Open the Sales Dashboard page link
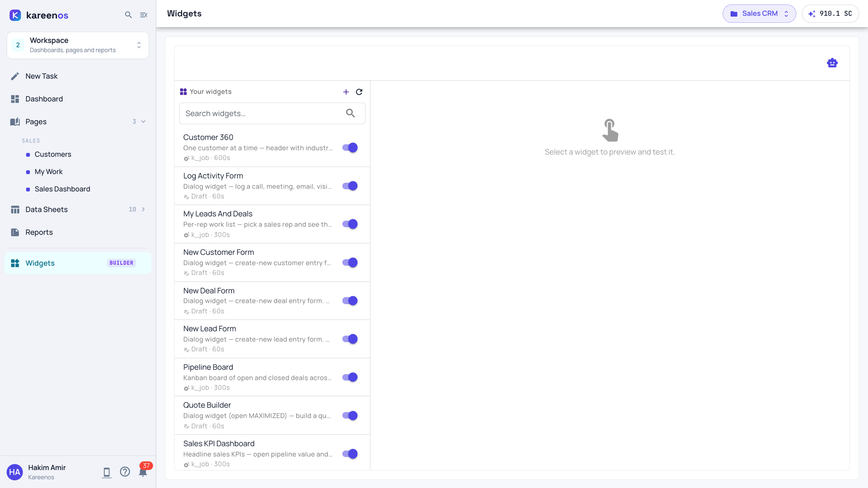The image size is (868, 488). pyautogui.click(x=62, y=189)
